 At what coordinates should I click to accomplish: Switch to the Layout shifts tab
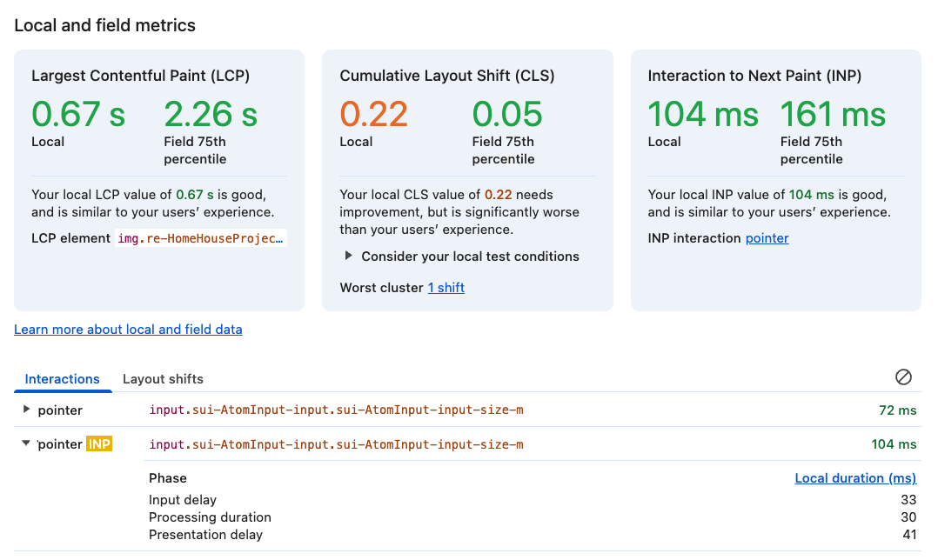163,379
